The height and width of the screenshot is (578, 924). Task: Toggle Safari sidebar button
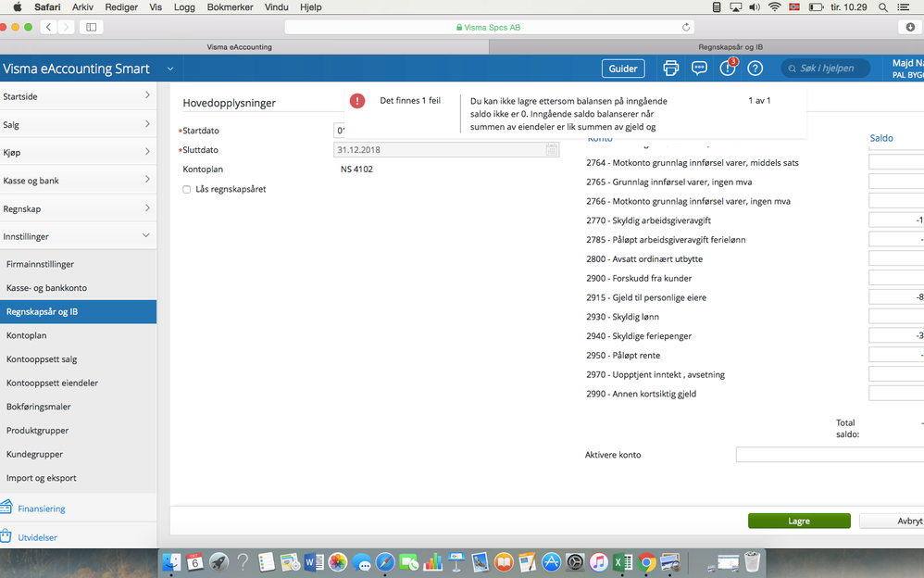[x=92, y=27]
